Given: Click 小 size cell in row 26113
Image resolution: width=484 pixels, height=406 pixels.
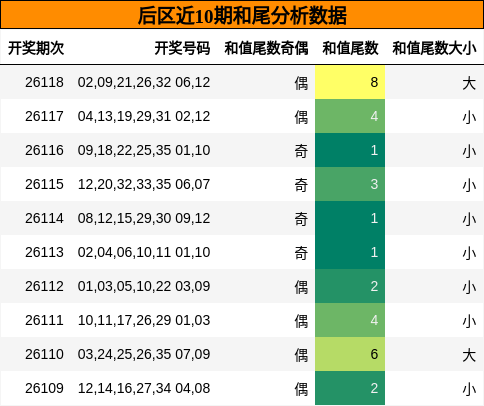Looking at the screenshot, I should 469,253.
